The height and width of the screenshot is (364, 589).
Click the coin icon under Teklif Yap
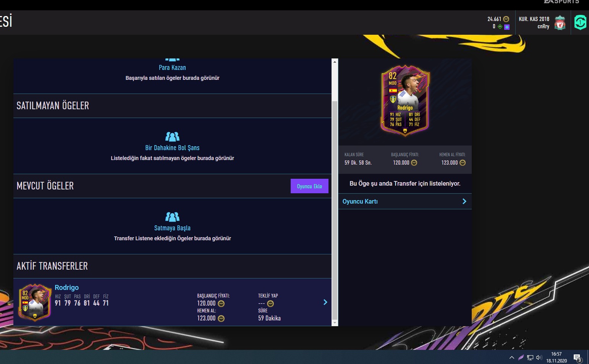[x=270, y=304]
